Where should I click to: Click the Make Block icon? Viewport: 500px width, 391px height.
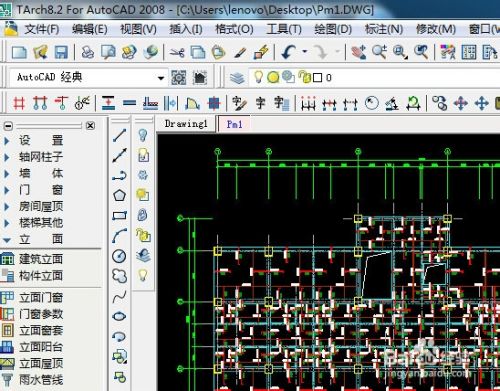[x=119, y=377]
